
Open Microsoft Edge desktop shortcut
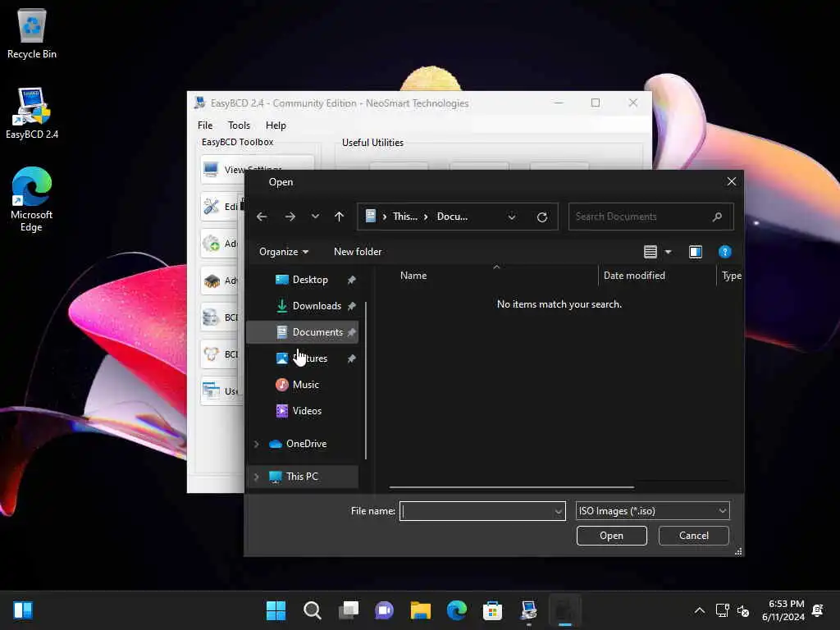(x=32, y=199)
